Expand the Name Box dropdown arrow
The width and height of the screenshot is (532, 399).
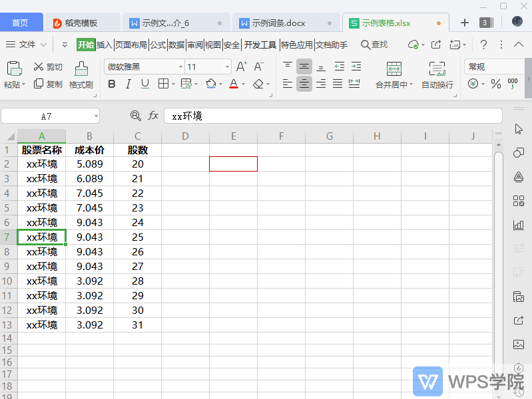click(96, 116)
